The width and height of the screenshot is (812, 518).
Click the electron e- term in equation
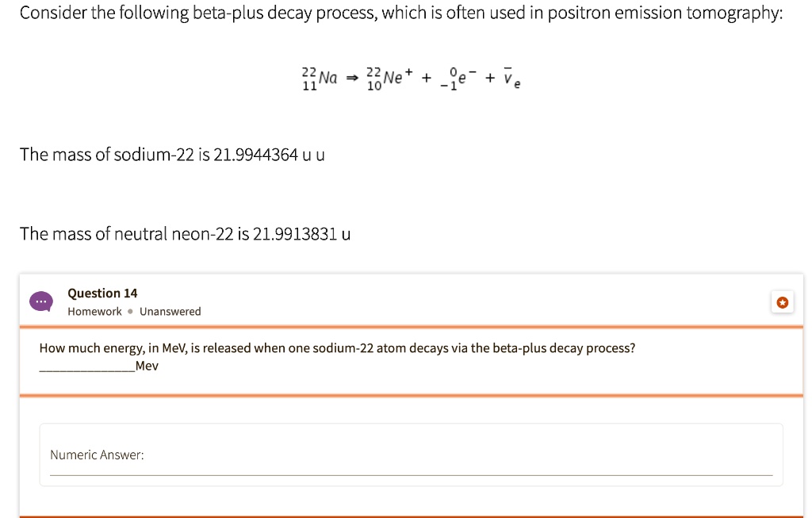pos(459,79)
